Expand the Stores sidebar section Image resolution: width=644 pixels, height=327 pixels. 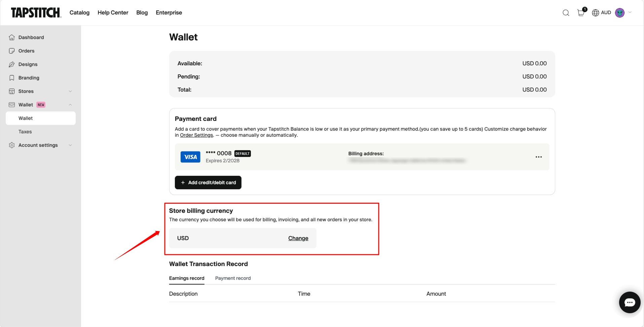click(70, 91)
